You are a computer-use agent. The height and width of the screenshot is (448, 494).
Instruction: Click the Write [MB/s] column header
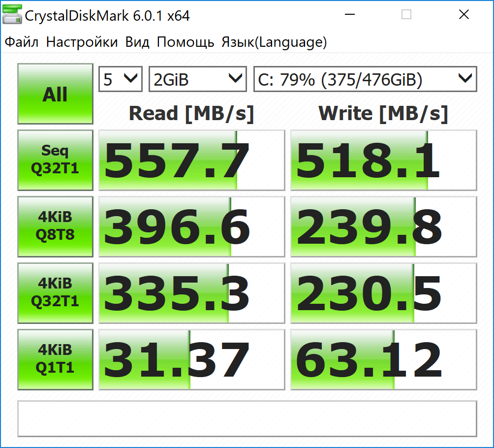click(x=383, y=114)
